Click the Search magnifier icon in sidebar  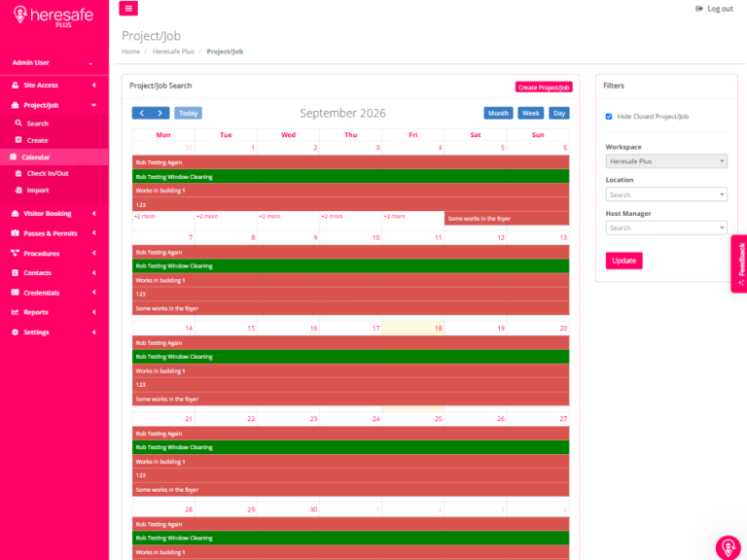coord(18,122)
